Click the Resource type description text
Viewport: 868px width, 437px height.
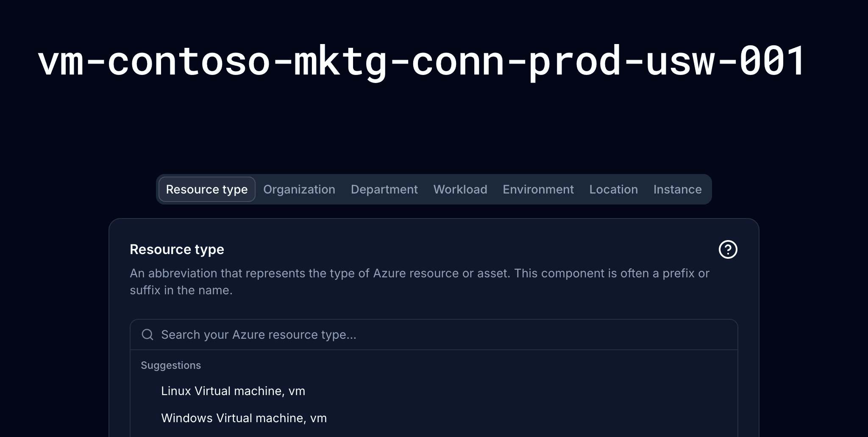pyautogui.click(x=419, y=282)
